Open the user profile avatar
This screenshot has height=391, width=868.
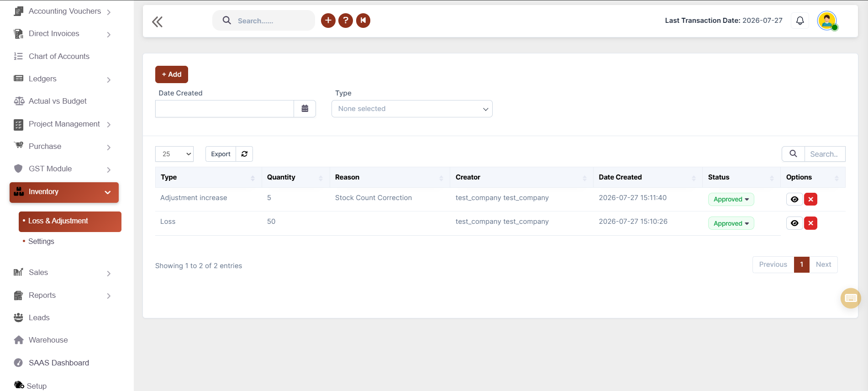coord(827,21)
